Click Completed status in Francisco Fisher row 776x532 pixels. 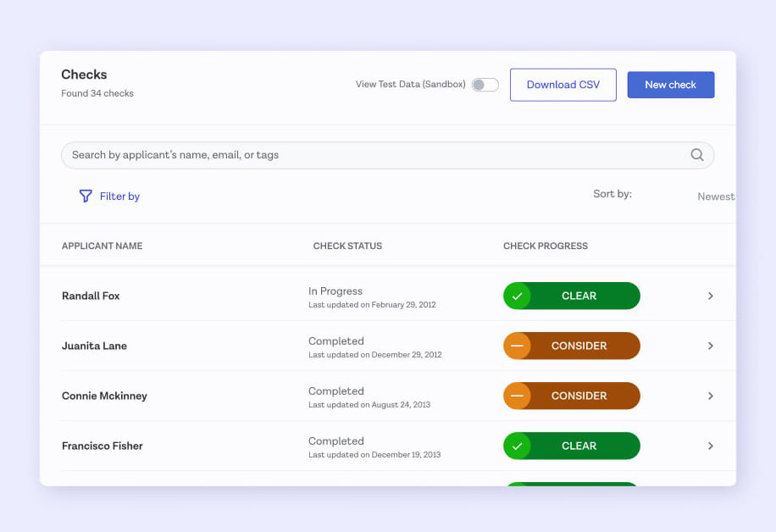coord(336,441)
